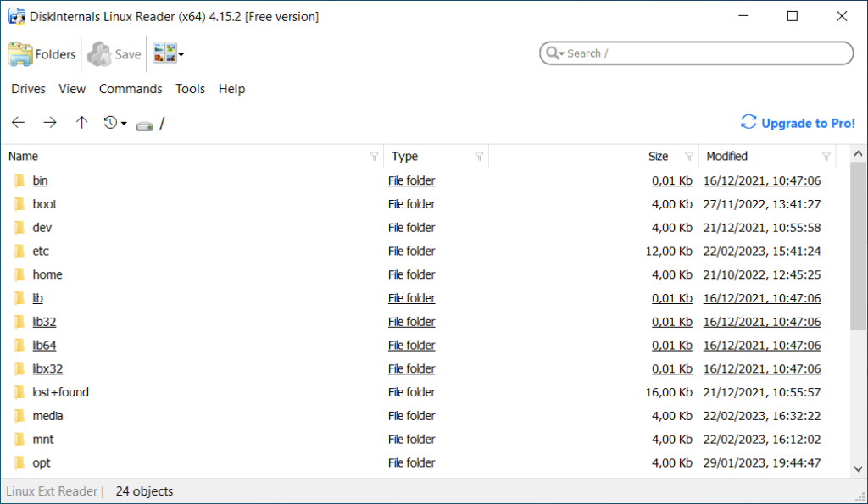Image resolution: width=868 pixels, height=504 pixels.
Task: Click the 16,00 Kb size of lost+found
Action: (x=669, y=392)
